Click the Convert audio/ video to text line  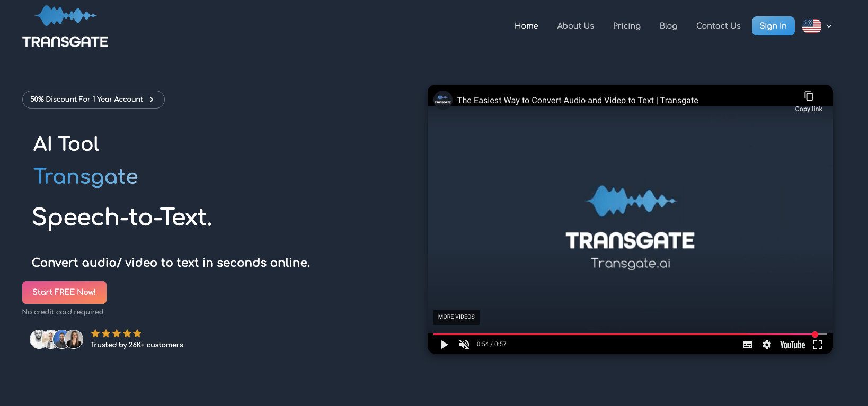click(171, 263)
